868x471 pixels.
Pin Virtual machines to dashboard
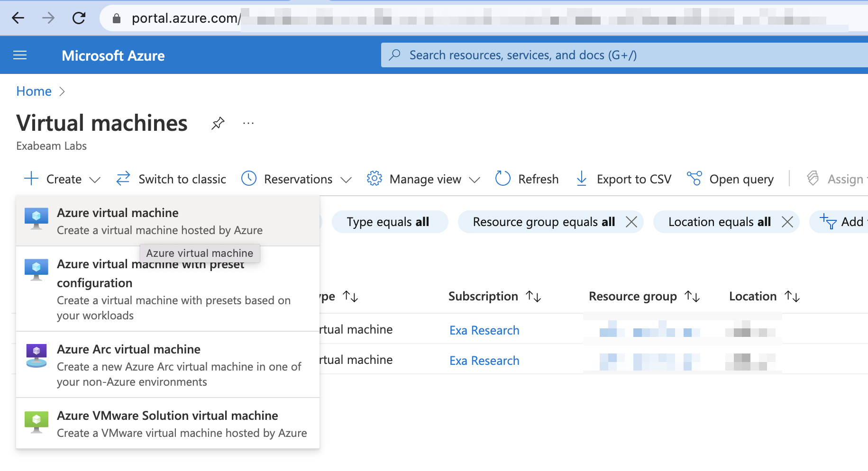click(x=218, y=123)
